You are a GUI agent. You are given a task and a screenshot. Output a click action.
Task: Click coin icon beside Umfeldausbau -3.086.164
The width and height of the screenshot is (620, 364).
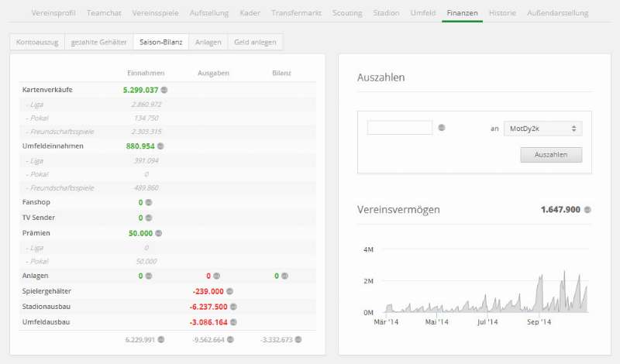232,321
